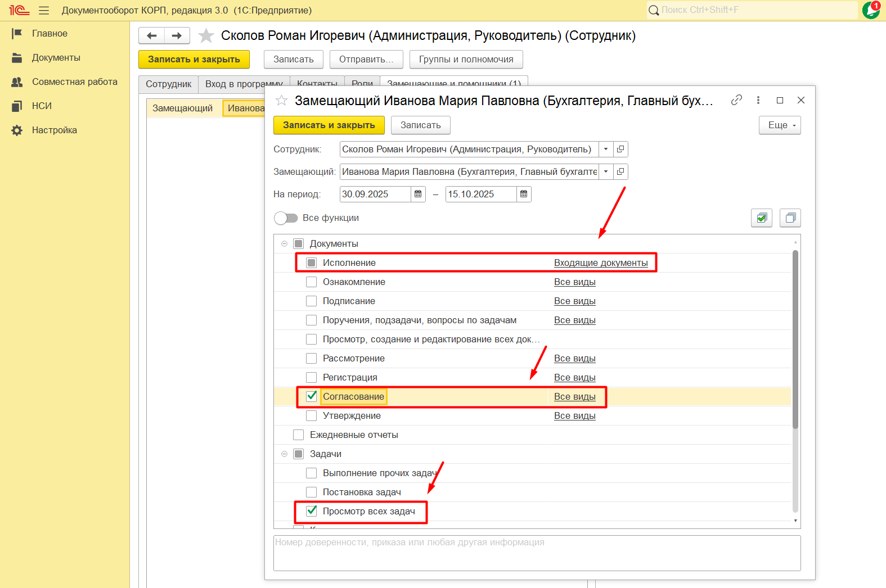Check the Подписание checkbox
Image resolution: width=886 pixels, height=588 pixels.
pyautogui.click(x=312, y=301)
